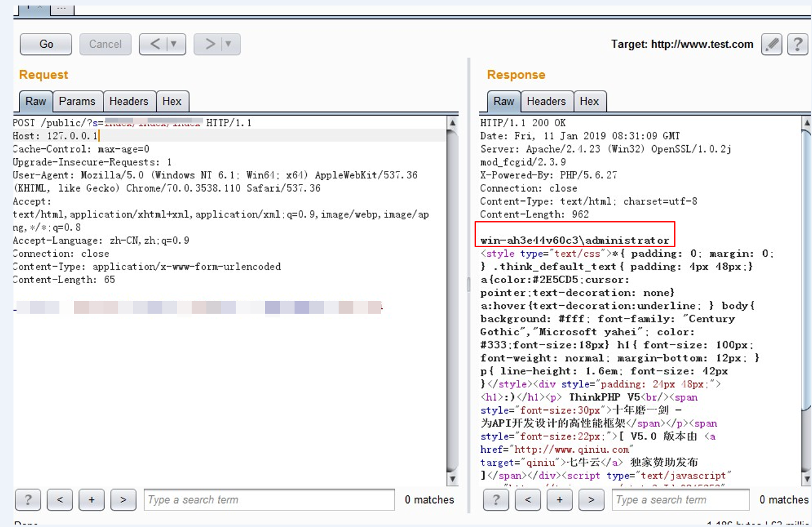The width and height of the screenshot is (812, 527).
Task: Select the Raw tab in Response panel
Action: (504, 102)
